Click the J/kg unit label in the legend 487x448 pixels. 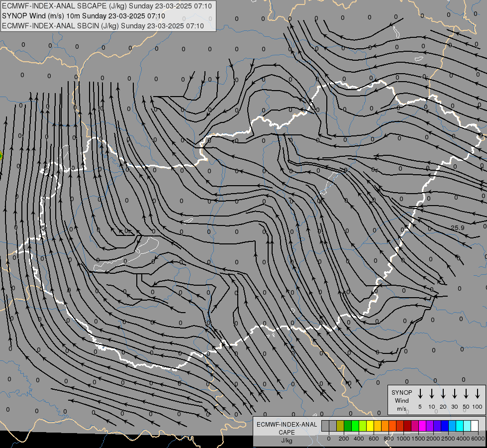click(287, 441)
